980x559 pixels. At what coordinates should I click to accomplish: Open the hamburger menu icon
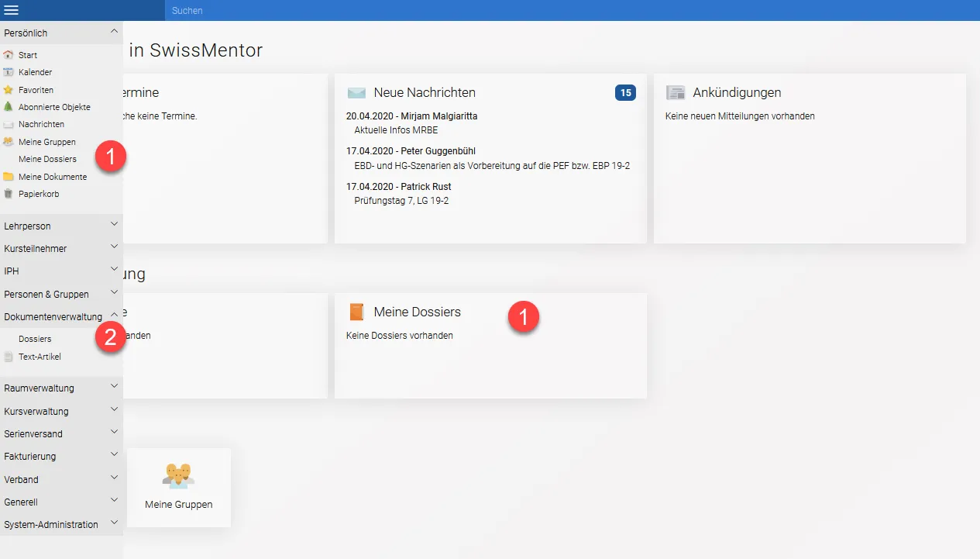coord(11,10)
